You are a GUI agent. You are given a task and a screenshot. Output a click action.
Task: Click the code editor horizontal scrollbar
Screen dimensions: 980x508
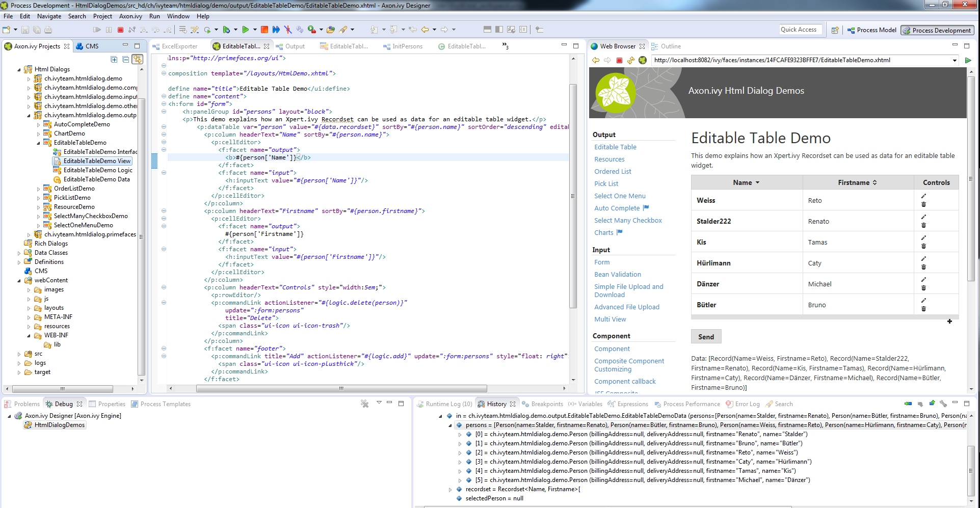pyautogui.click(x=341, y=388)
